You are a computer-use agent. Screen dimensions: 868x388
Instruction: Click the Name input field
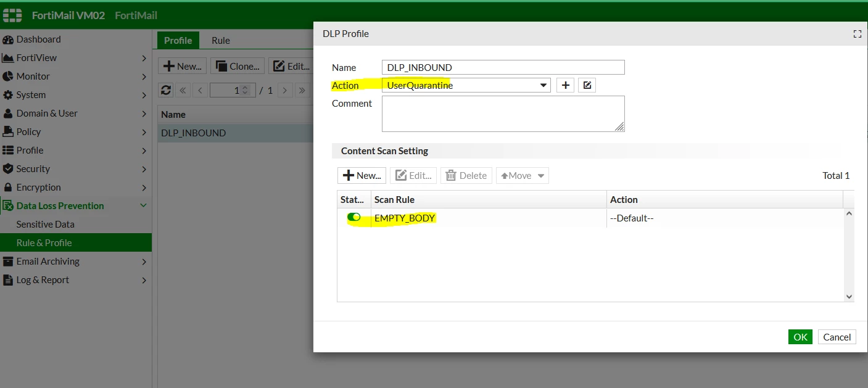pyautogui.click(x=503, y=67)
